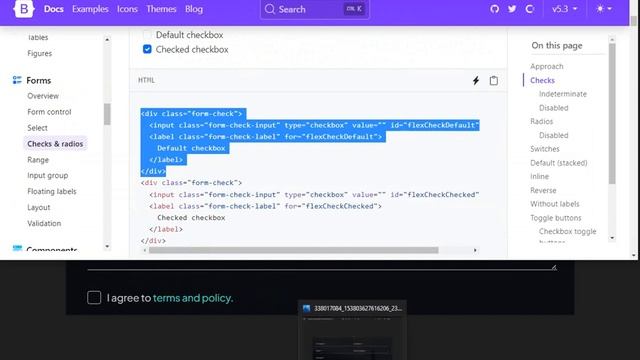Uncheck the Checked checkbox example
The height and width of the screenshot is (360, 640).
(x=147, y=49)
